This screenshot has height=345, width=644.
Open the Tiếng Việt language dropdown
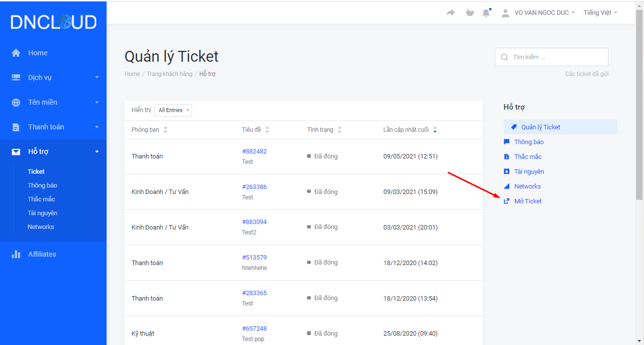pos(600,13)
